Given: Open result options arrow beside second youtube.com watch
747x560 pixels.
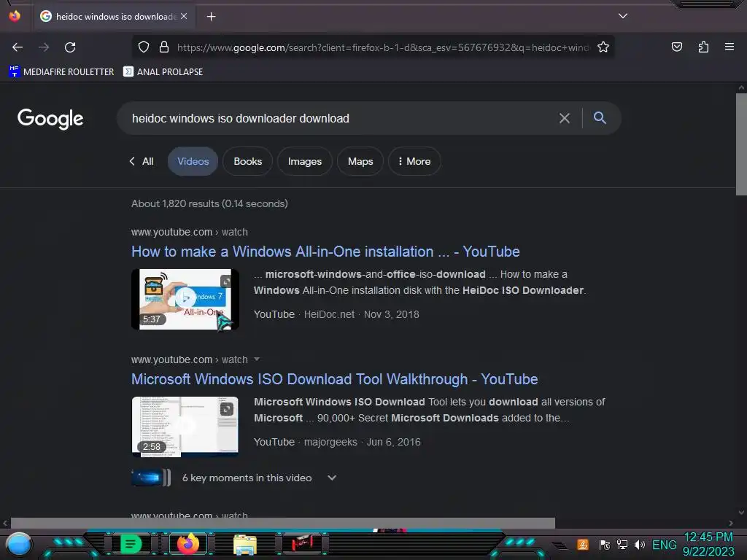Looking at the screenshot, I should [x=257, y=359].
